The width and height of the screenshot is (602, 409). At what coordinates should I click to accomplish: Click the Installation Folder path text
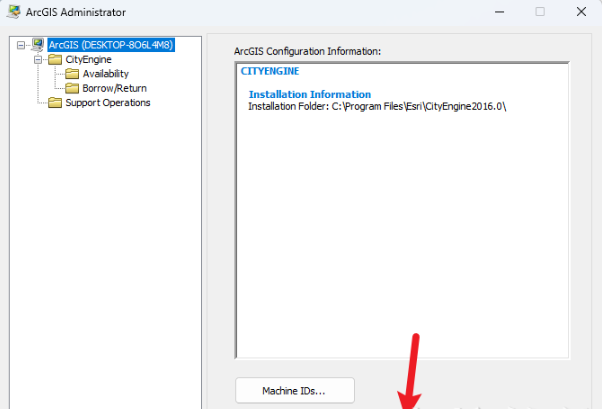(x=377, y=106)
